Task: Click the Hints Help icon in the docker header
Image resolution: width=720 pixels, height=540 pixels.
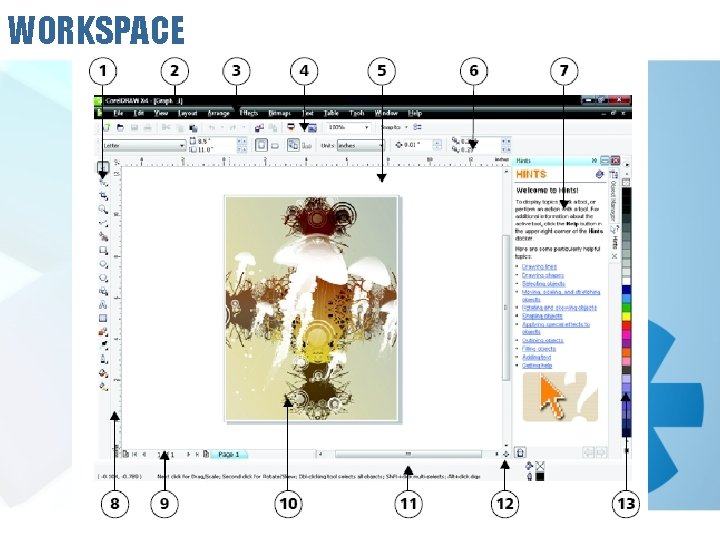Action: pyautogui.click(x=599, y=174)
